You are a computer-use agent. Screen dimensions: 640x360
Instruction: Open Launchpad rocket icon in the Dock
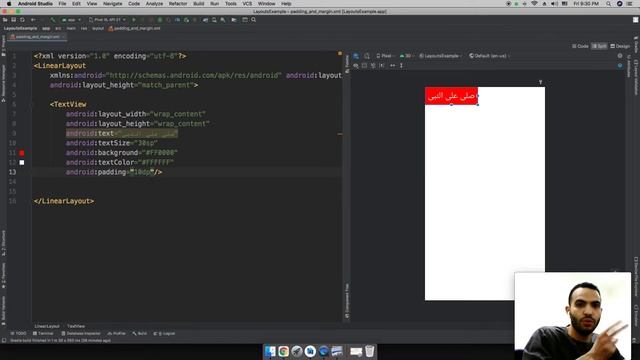click(x=297, y=351)
